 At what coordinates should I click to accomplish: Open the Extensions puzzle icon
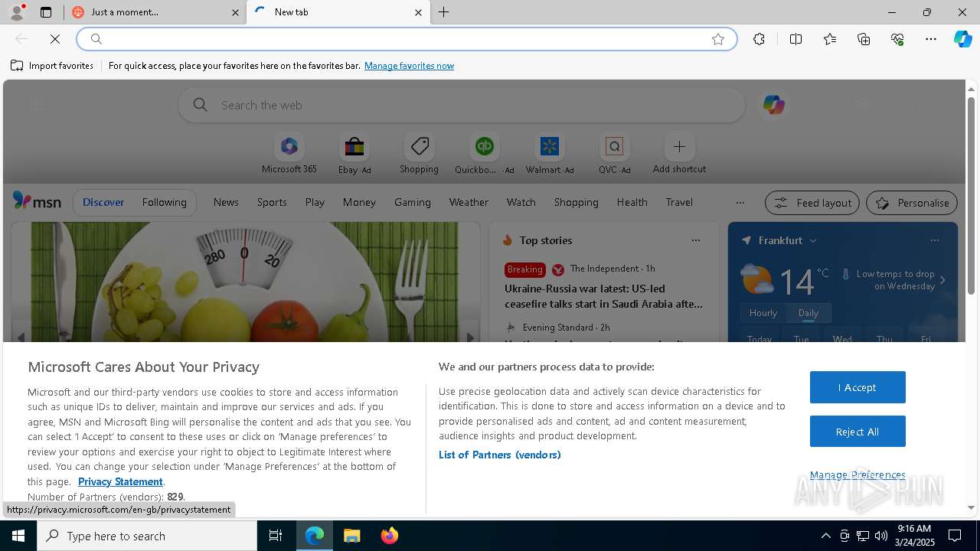click(759, 39)
